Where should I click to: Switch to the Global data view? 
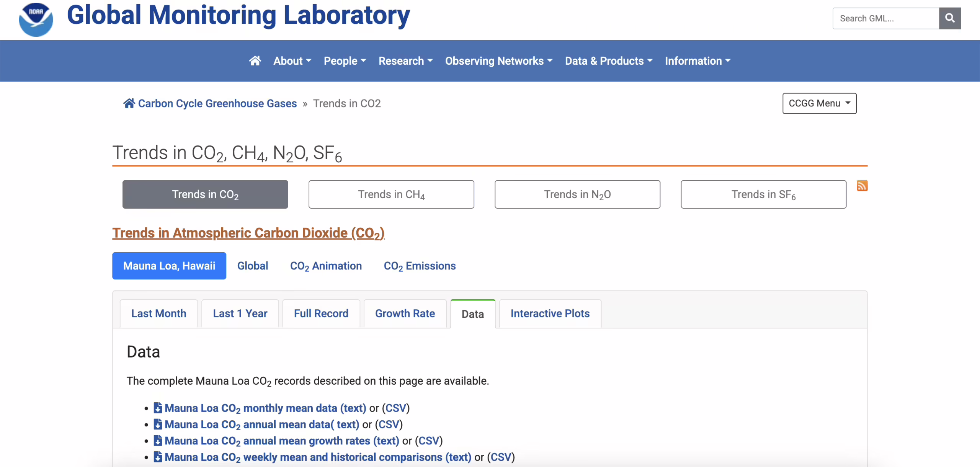tap(252, 266)
